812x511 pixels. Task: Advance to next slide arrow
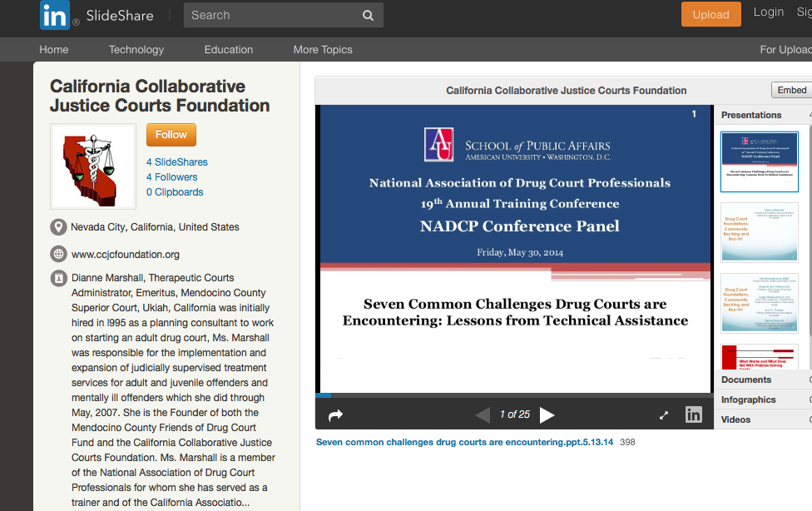pyautogui.click(x=547, y=414)
